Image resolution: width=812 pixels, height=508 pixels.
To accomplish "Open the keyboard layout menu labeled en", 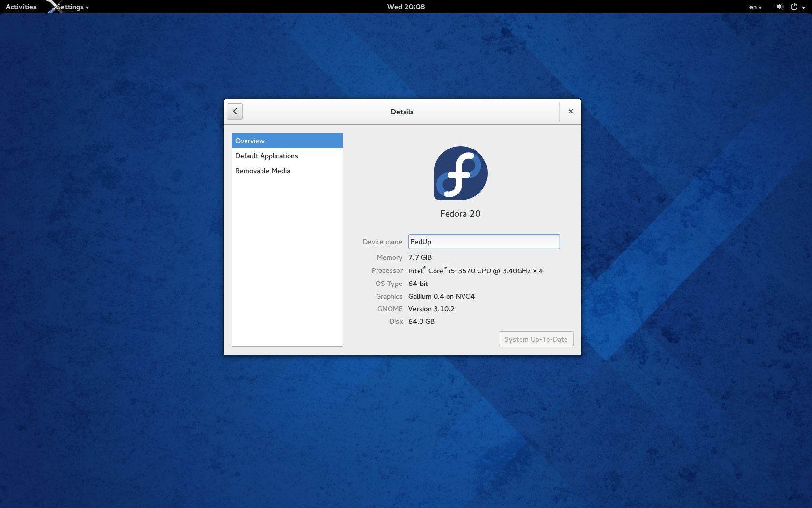I will 754,7.
